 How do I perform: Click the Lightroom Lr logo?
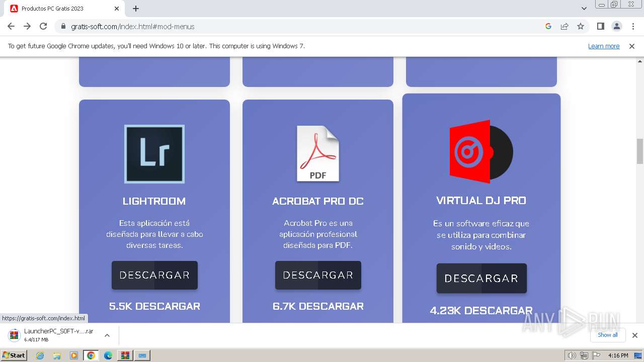click(154, 154)
